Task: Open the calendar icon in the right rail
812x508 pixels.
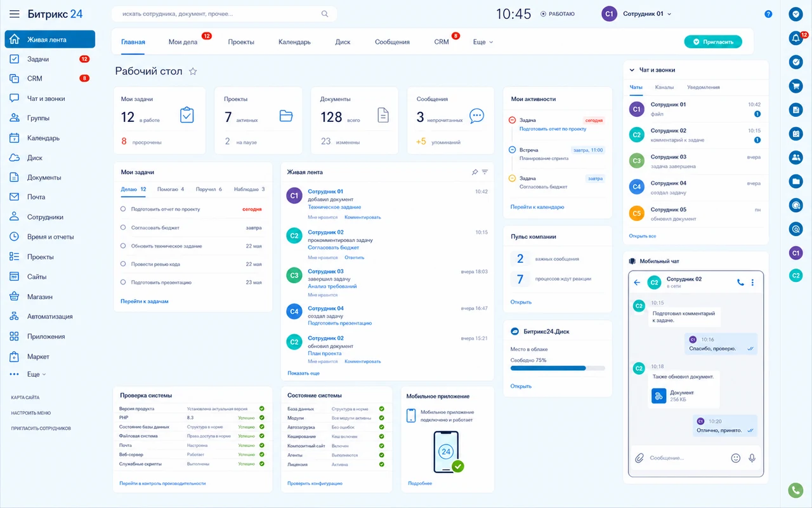Action: (796, 133)
